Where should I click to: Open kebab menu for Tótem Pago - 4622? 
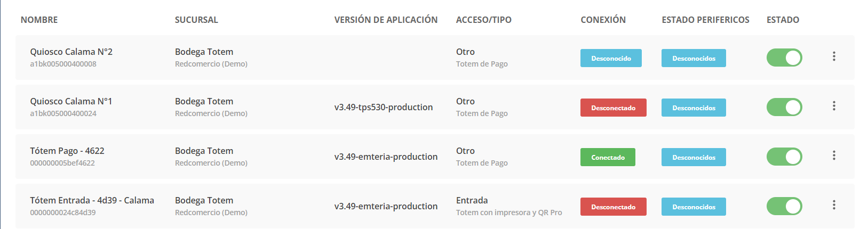834,156
